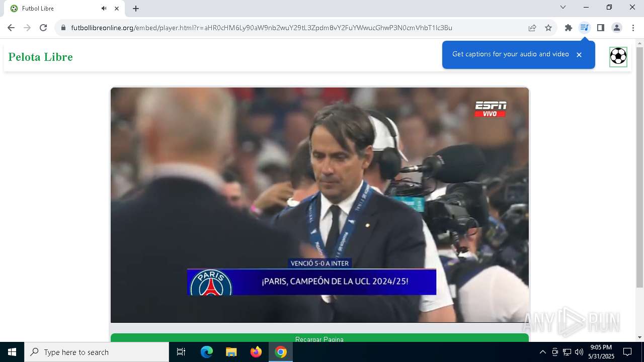The image size is (644, 362).
Task: Launch Firefox from taskbar
Action: coord(256,352)
